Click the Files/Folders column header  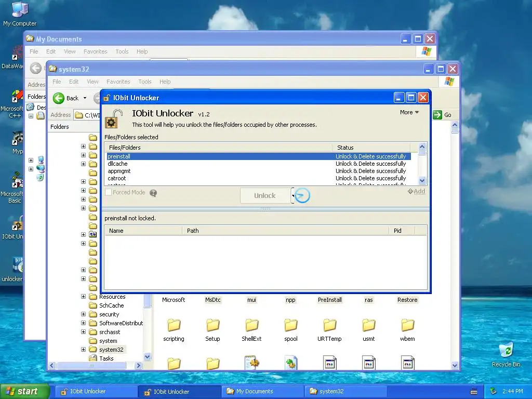point(218,147)
